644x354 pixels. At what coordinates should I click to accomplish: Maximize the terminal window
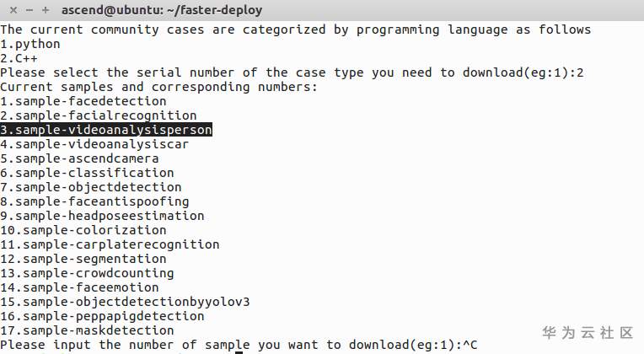click(x=46, y=11)
